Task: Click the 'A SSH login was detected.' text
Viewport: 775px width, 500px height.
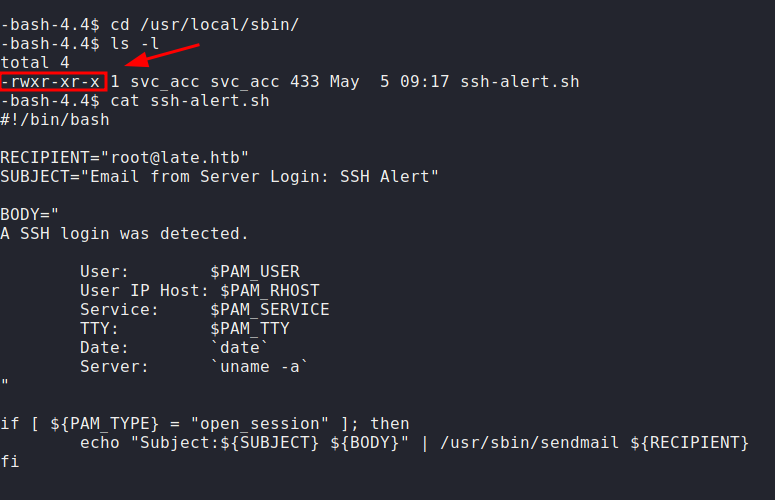Action: pyautogui.click(x=124, y=233)
